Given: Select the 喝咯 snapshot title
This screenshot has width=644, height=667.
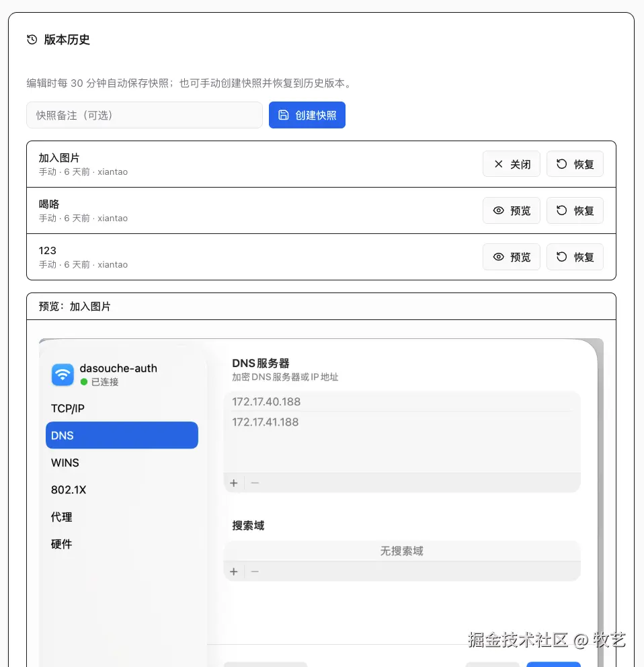Looking at the screenshot, I should tap(49, 204).
